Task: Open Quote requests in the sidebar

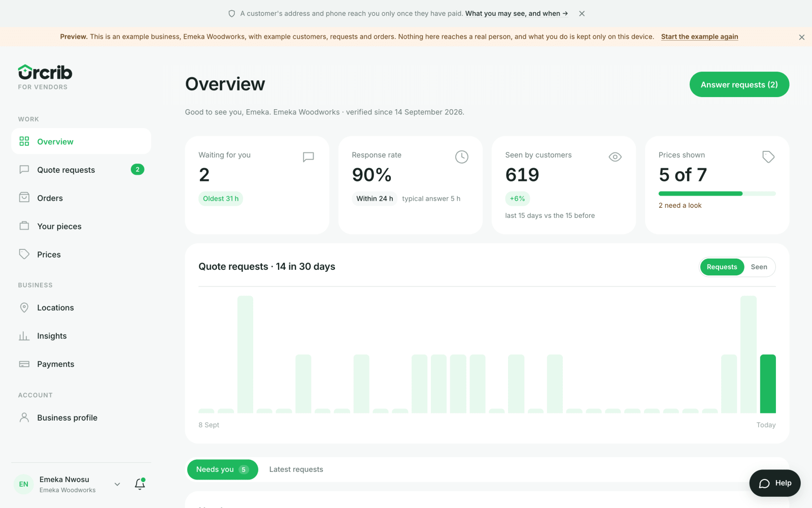Action: point(81,170)
